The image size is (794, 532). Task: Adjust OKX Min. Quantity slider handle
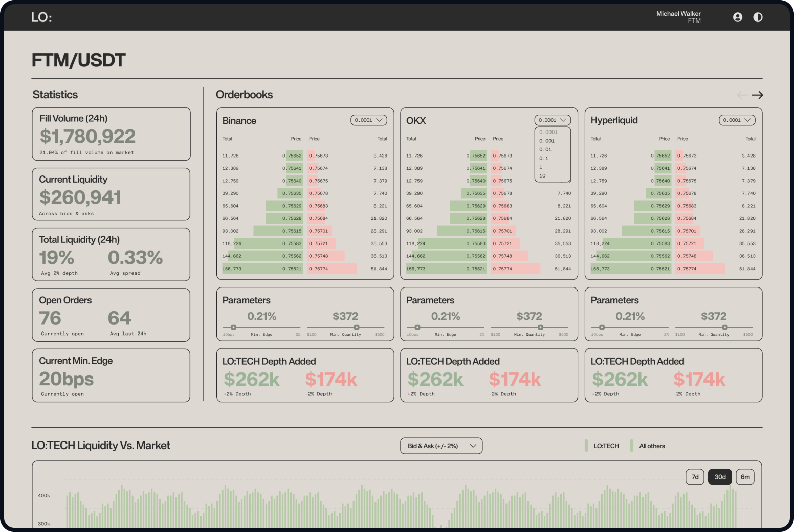coord(540,327)
